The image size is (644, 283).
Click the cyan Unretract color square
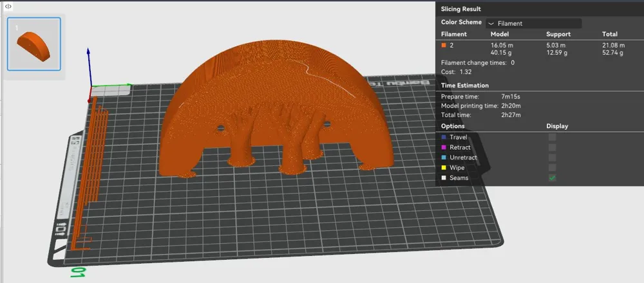pyautogui.click(x=444, y=158)
